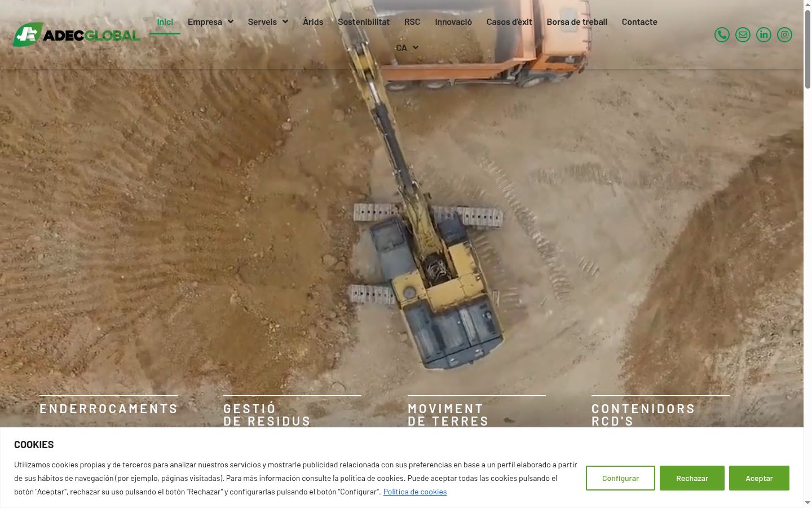Open the email envelope icon
This screenshot has width=812, height=508.
[743, 34]
